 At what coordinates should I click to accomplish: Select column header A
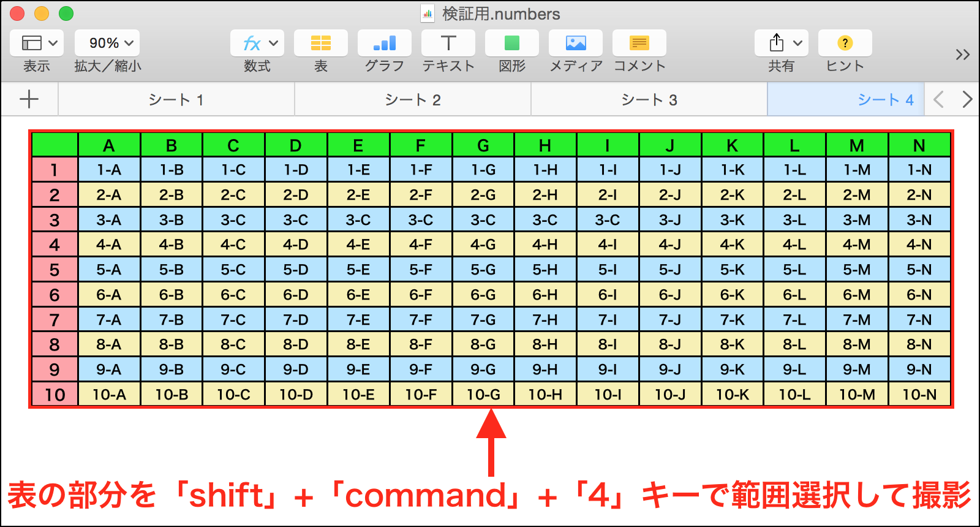tap(109, 145)
